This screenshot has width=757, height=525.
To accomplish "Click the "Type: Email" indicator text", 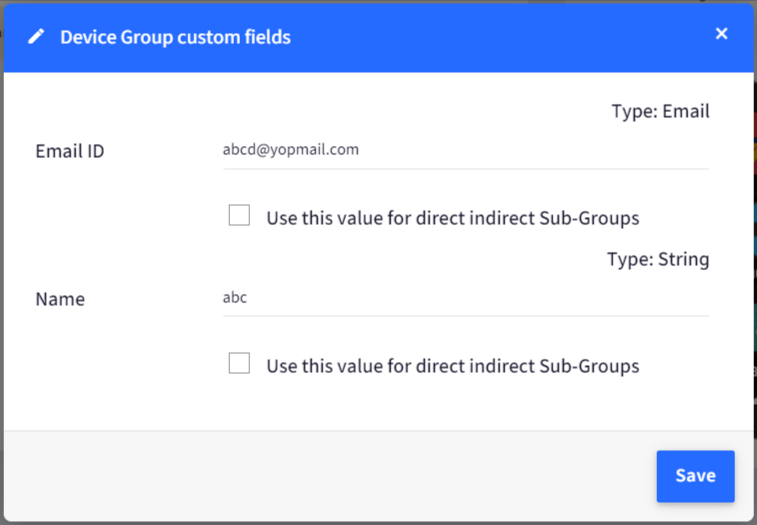I will tap(660, 112).
